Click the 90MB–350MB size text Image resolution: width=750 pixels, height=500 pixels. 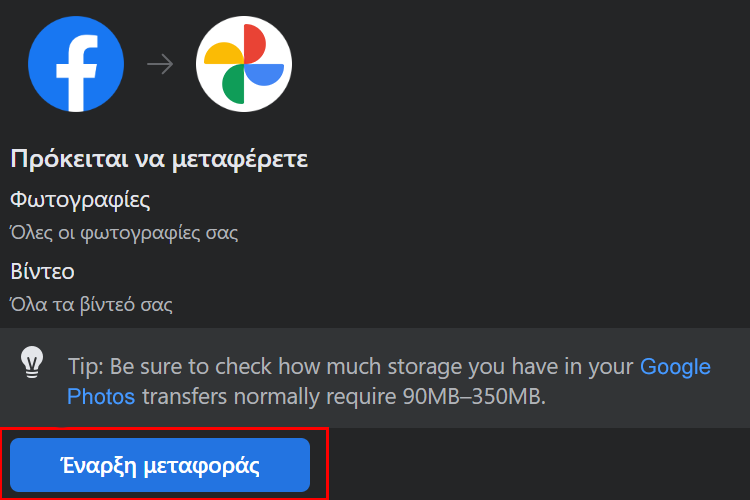[474, 397]
